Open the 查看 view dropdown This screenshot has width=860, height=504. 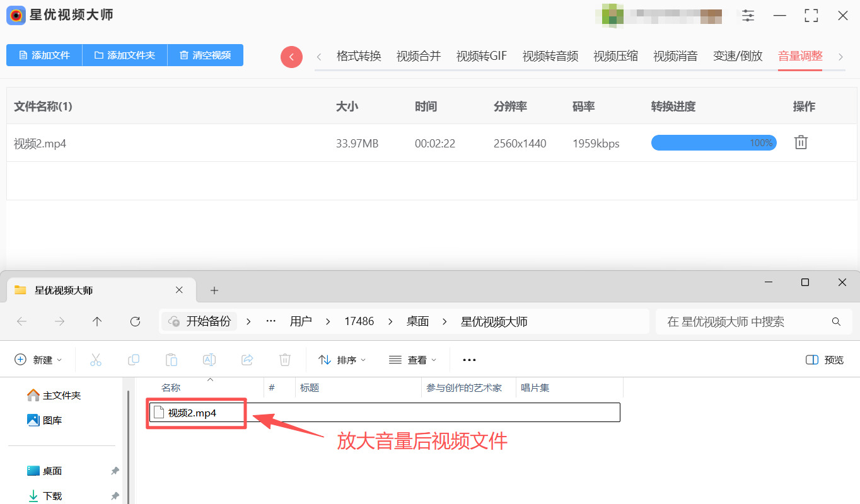tap(412, 360)
